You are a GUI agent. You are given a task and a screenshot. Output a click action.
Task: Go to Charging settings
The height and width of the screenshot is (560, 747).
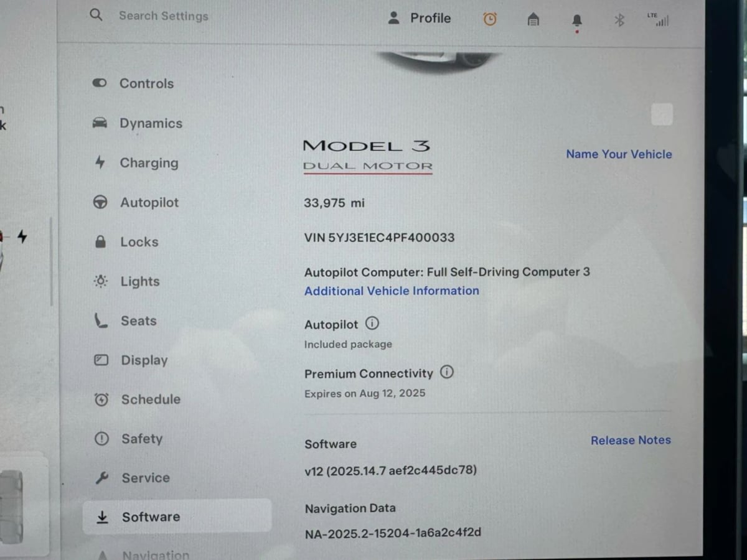[x=149, y=163]
